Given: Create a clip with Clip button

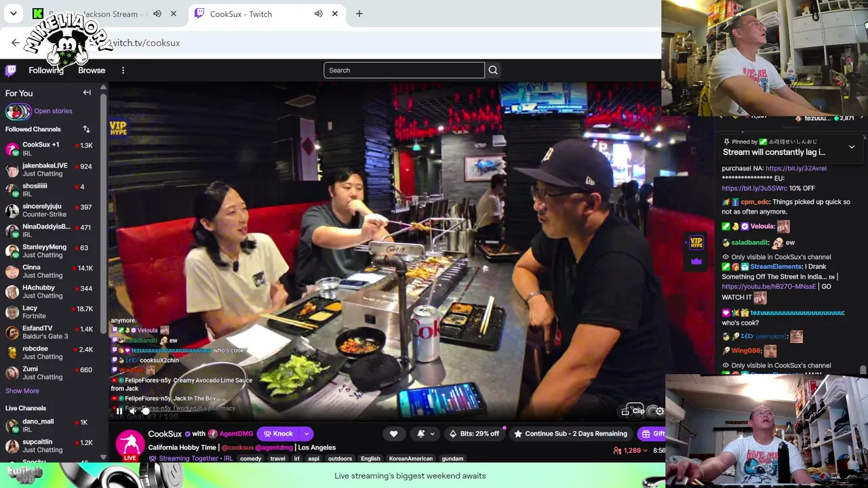Looking at the screenshot, I should [x=633, y=411].
